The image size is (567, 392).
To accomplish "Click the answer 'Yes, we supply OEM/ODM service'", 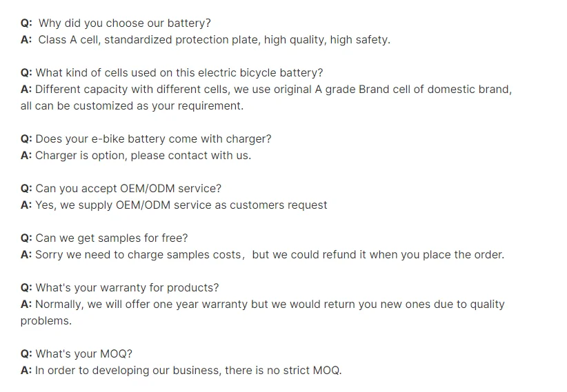I will [x=181, y=205].
